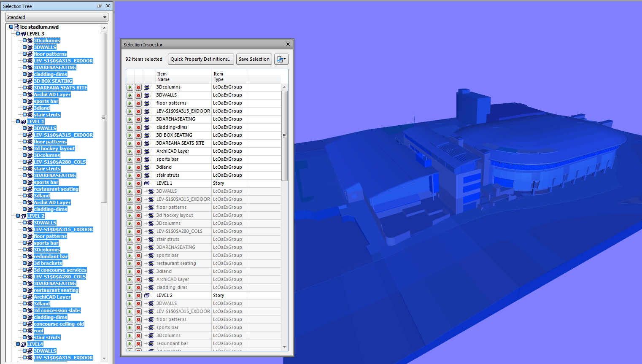Image resolution: width=642 pixels, height=364 pixels.
Task: Show item for 3D BOX SEATING row
Action: tap(130, 135)
